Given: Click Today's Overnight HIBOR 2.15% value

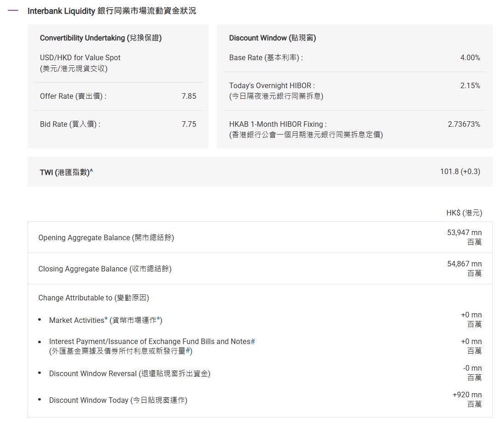Looking at the screenshot, I should point(470,85).
